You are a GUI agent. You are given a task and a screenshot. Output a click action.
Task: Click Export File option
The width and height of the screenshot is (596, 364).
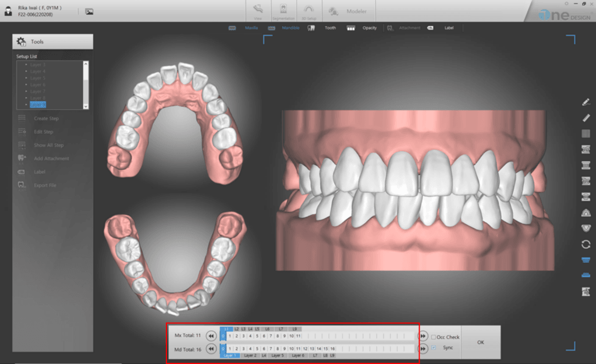pos(45,185)
